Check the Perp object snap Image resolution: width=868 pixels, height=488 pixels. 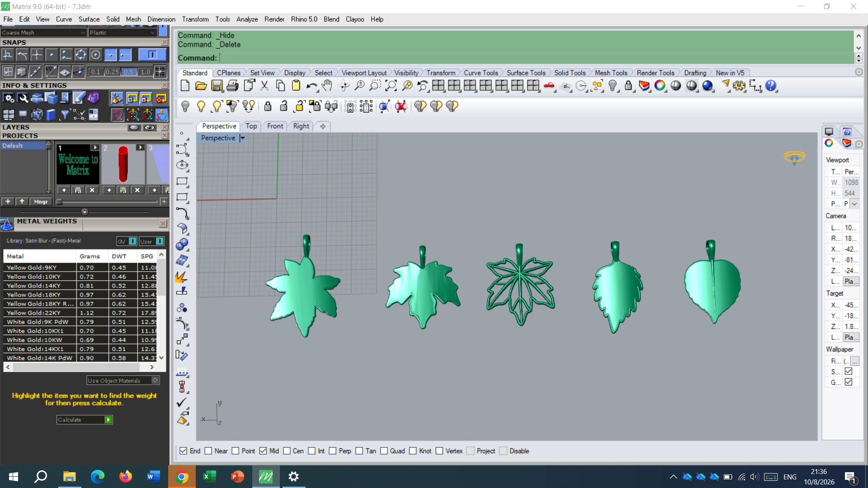[x=333, y=451]
